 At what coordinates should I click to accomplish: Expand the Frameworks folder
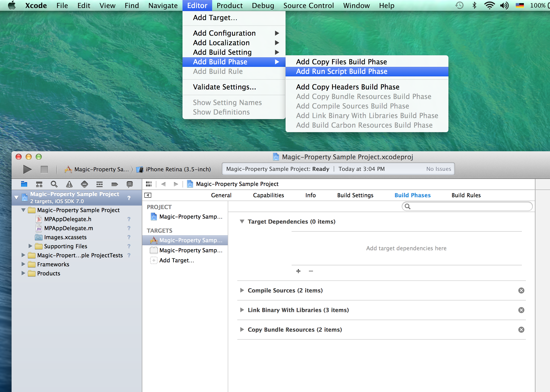click(23, 264)
